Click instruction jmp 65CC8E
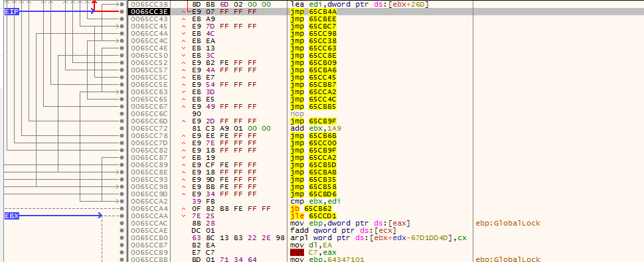The image size is (644, 262). [313, 55]
